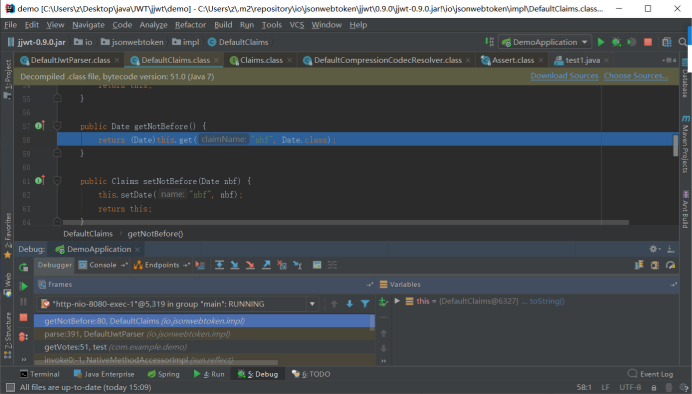Image resolution: width=692 pixels, height=394 pixels.
Task: Resume program in the debug sidebar
Action: pyautogui.click(x=23, y=286)
